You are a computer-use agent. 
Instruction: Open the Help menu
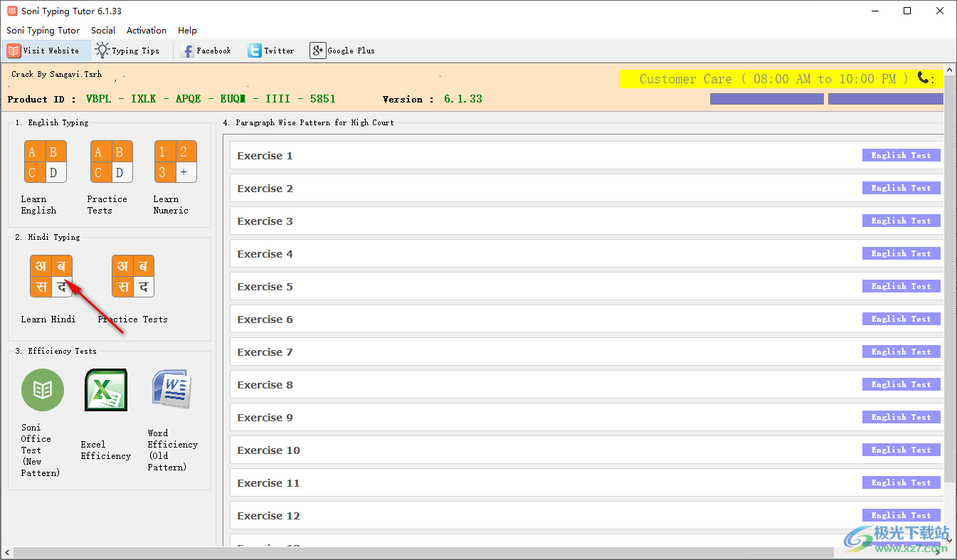click(187, 31)
